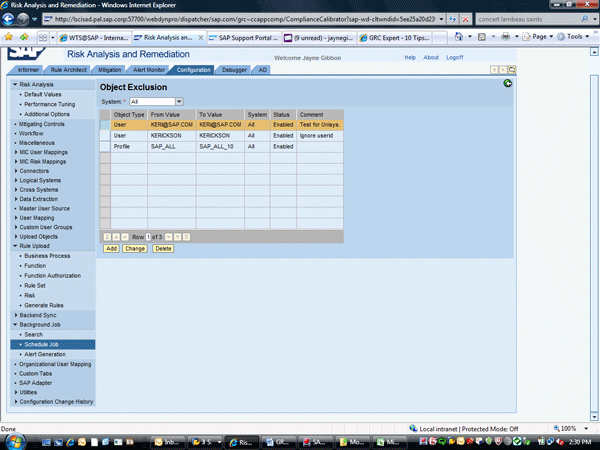The image size is (600, 450).
Task: Close the Risk Analysis browser tab
Action: pos(201,38)
